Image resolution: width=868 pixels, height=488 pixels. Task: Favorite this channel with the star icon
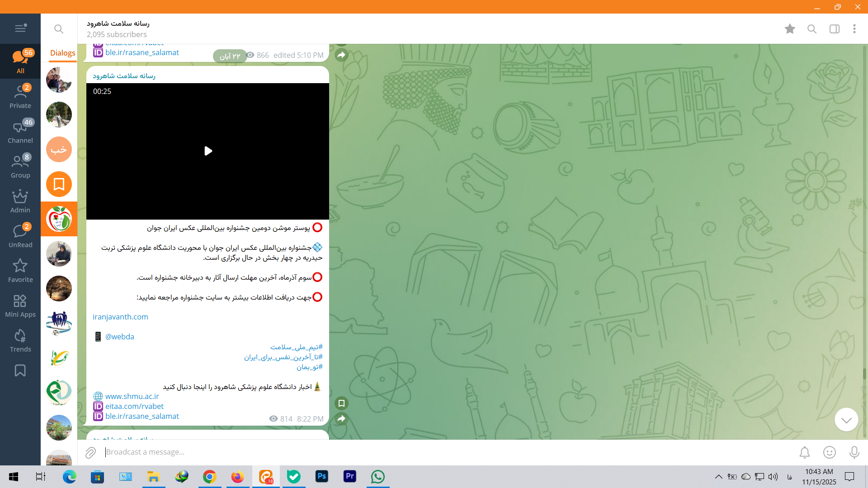pos(790,29)
